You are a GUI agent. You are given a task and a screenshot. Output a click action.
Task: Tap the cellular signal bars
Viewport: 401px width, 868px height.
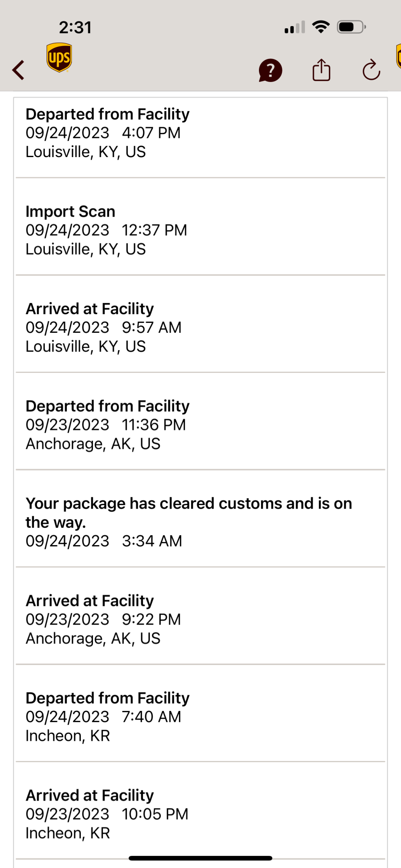click(295, 27)
